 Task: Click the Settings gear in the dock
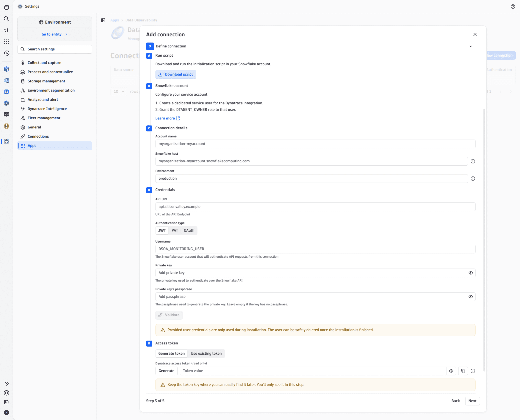point(6,142)
